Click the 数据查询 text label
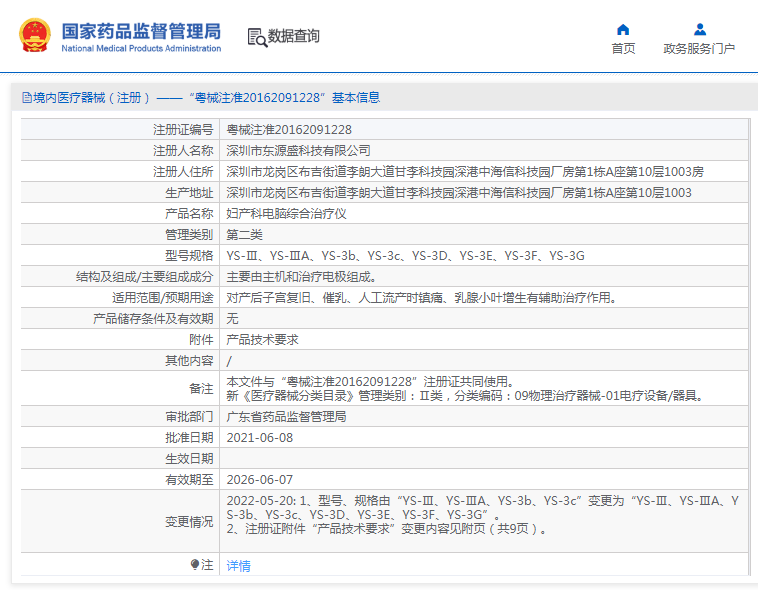 point(294,37)
